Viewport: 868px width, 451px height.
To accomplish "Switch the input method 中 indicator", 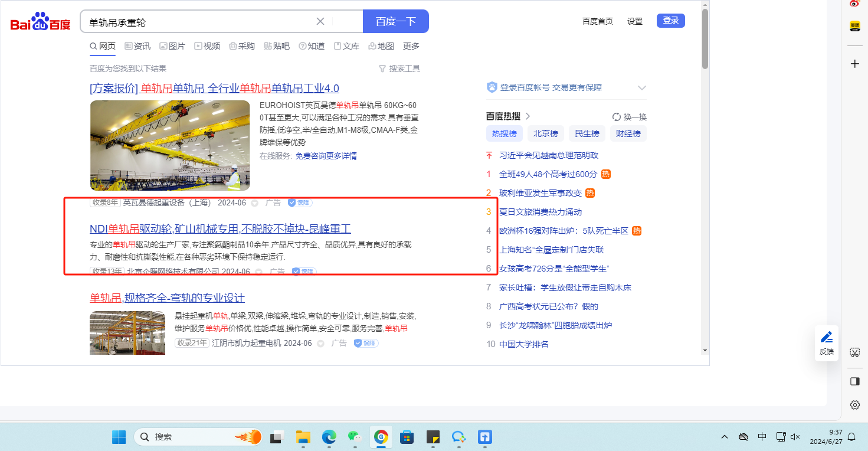I will pyautogui.click(x=762, y=437).
